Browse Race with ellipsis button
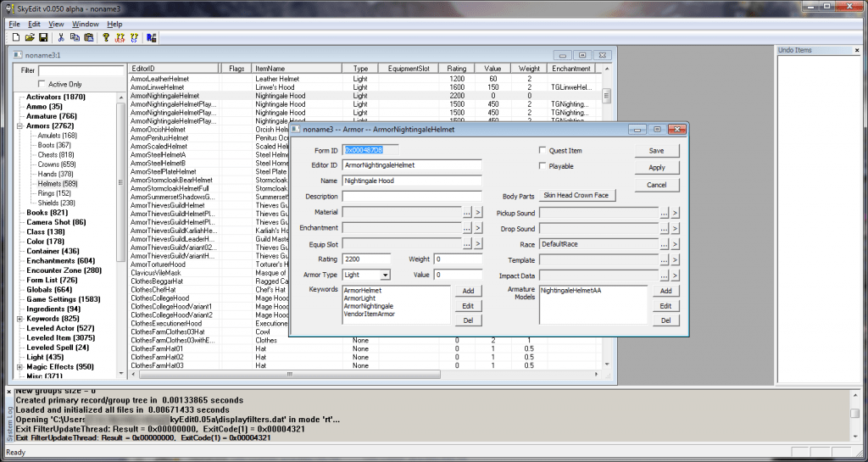The width and height of the screenshot is (868, 462). point(665,244)
